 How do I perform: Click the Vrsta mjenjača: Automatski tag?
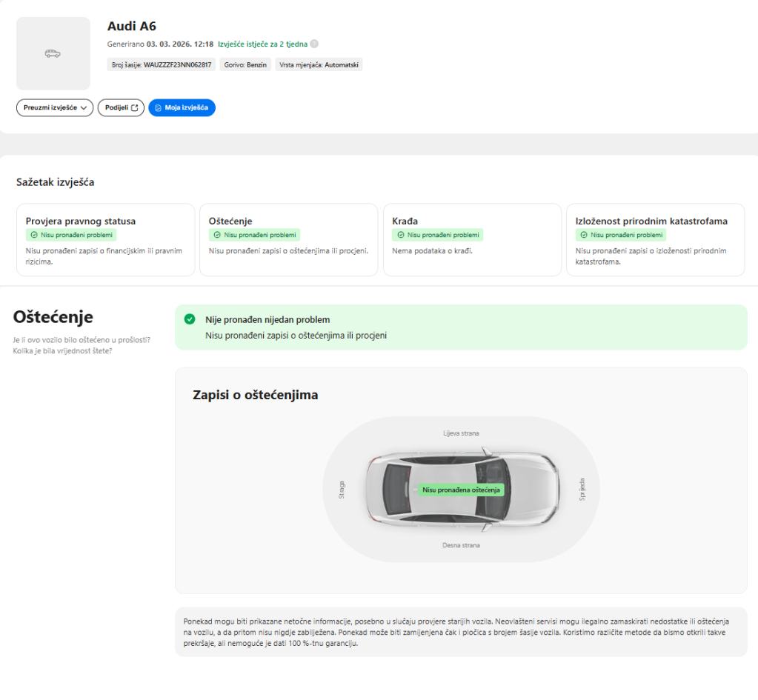(319, 64)
